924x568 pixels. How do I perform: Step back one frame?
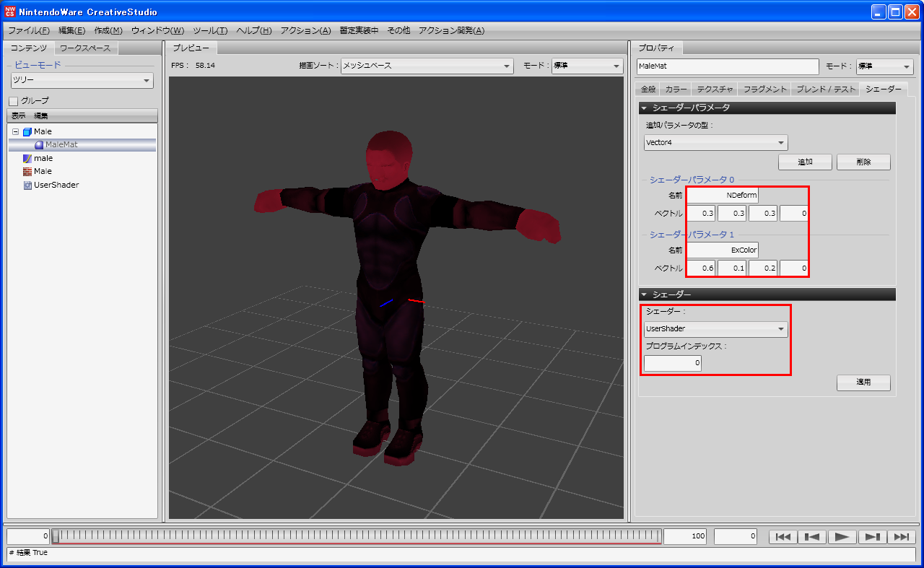(x=812, y=536)
